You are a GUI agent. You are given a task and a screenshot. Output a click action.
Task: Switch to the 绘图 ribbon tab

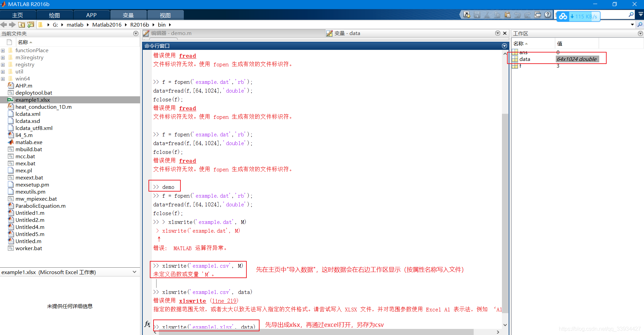pos(54,15)
